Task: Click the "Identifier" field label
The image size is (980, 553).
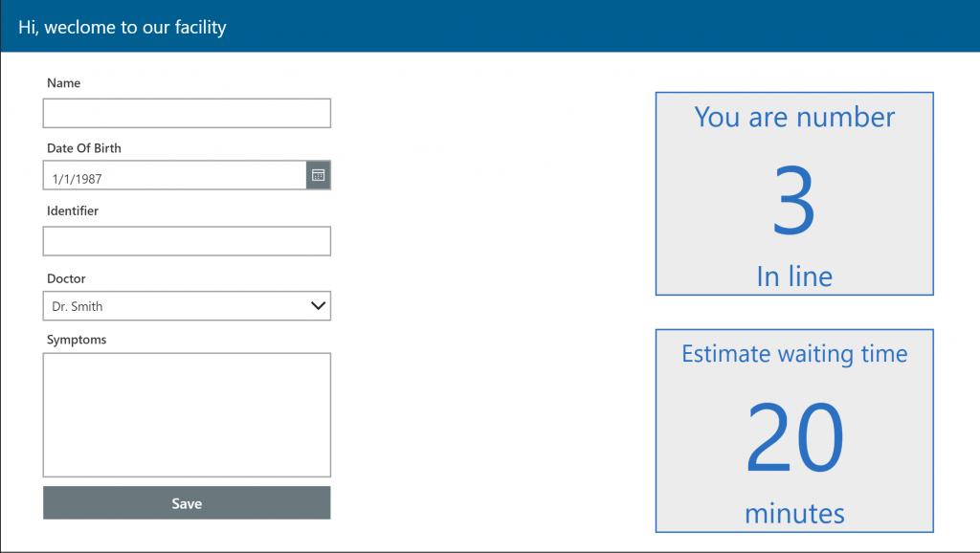Action: (x=73, y=210)
